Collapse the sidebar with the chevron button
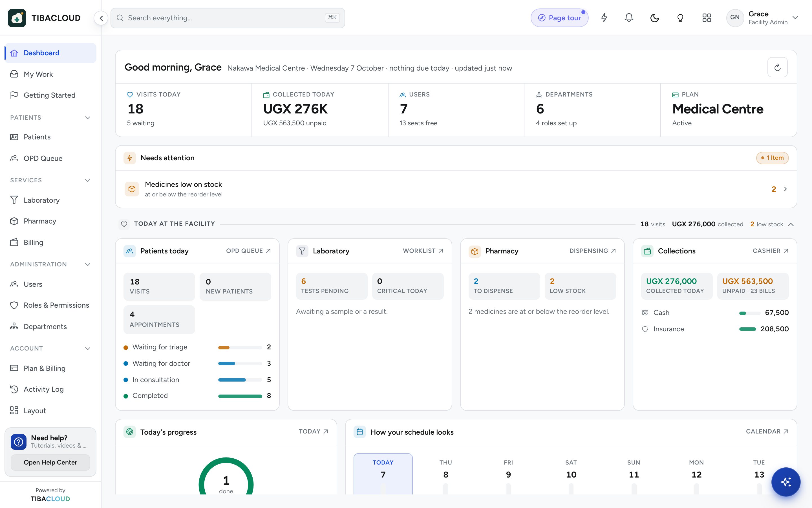 click(x=101, y=18)
